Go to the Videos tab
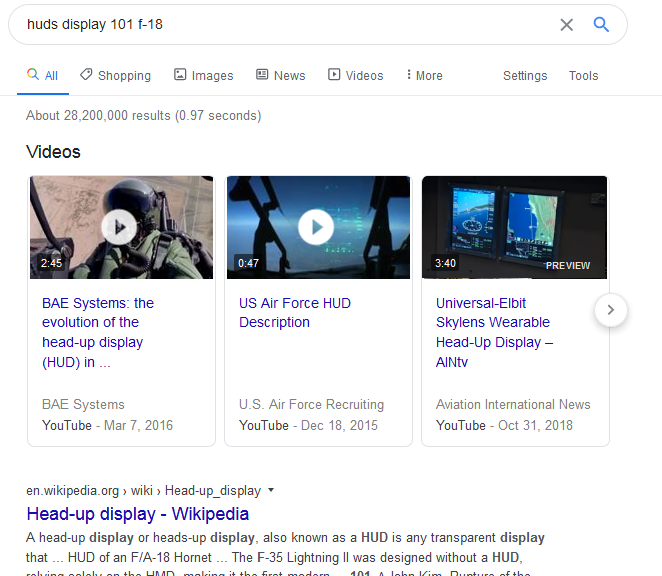Image resolution: width=662 pixels, height=576 pixels. click(x=355, y=75)
